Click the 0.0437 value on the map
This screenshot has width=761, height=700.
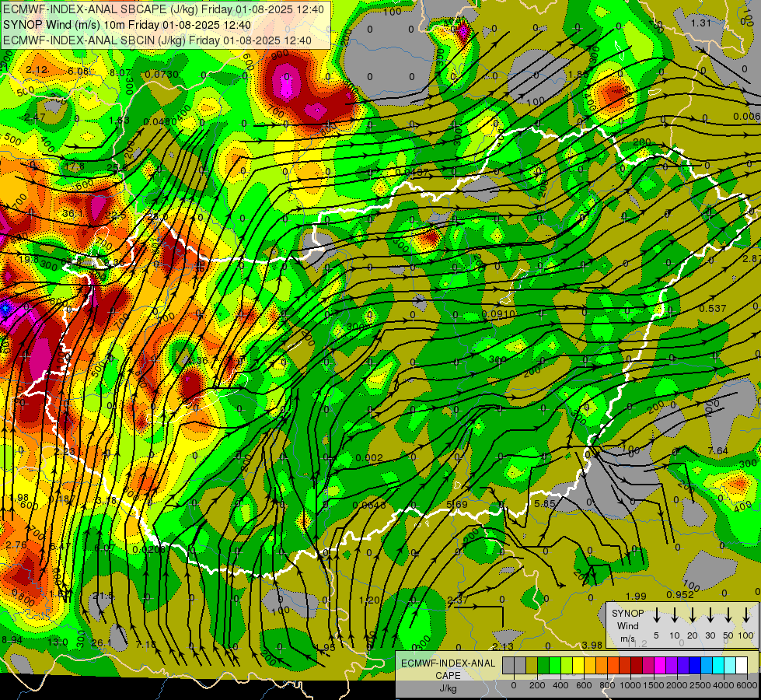click(x=412, y=172)
